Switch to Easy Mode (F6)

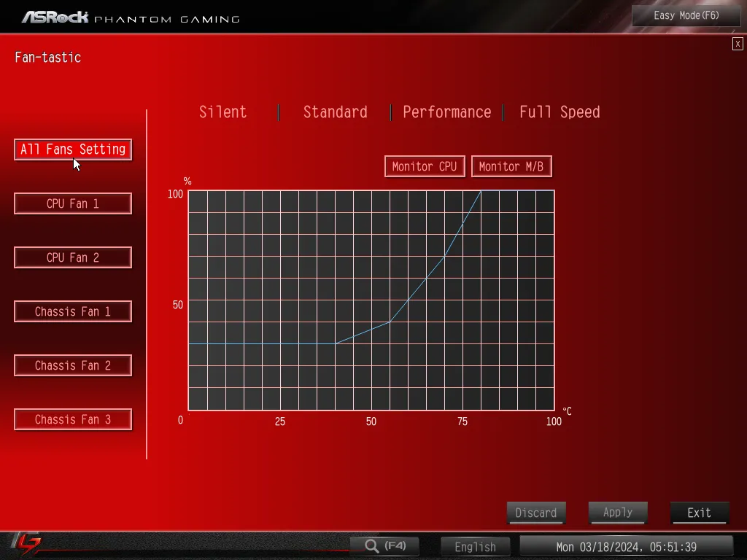click(x=686, y=16)
